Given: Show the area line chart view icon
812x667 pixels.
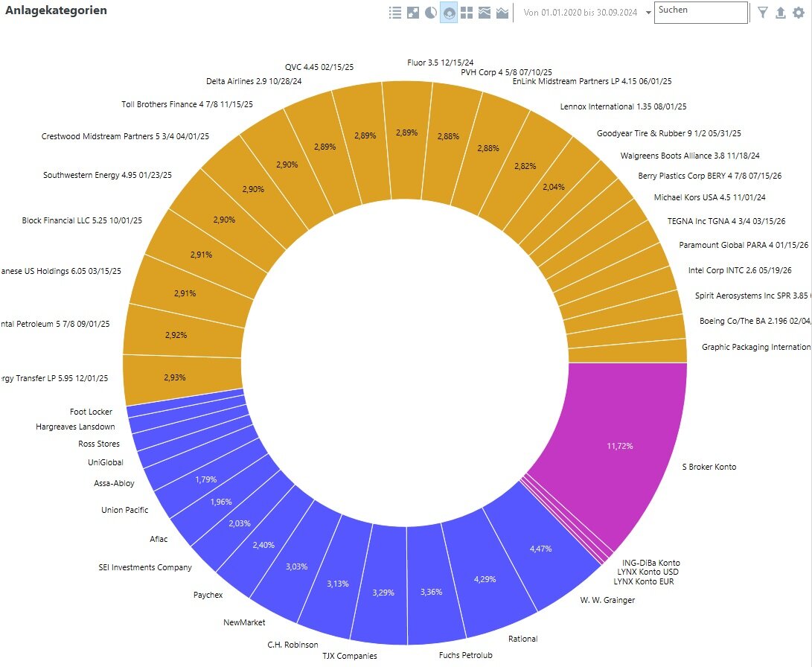Looking at the screenshot, I should click(x=502, y=13).
